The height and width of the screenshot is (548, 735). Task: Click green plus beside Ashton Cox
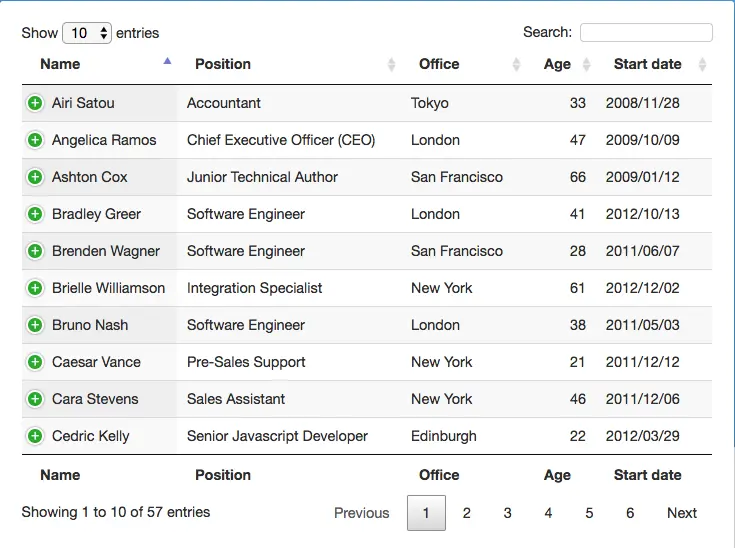(35, 177)
